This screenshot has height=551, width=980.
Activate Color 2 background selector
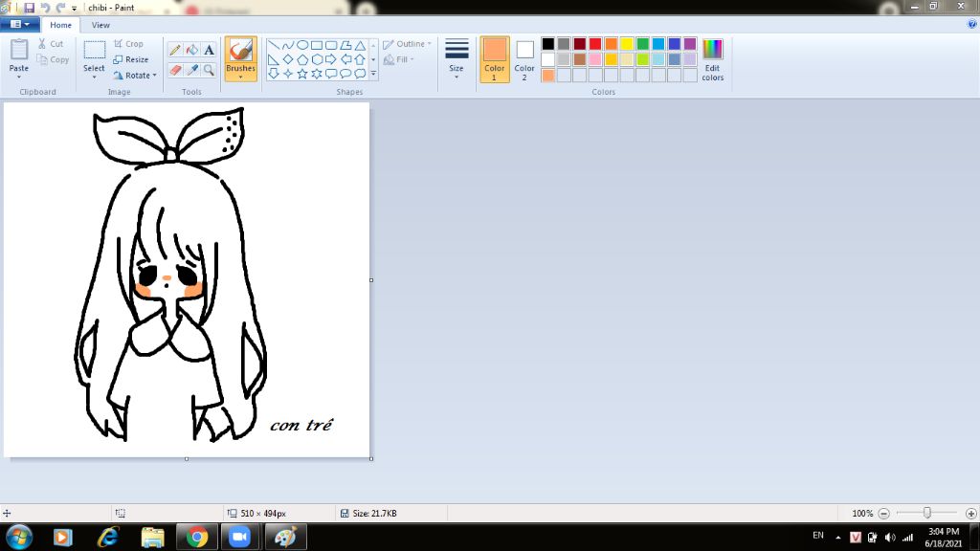tap(524, 59)
